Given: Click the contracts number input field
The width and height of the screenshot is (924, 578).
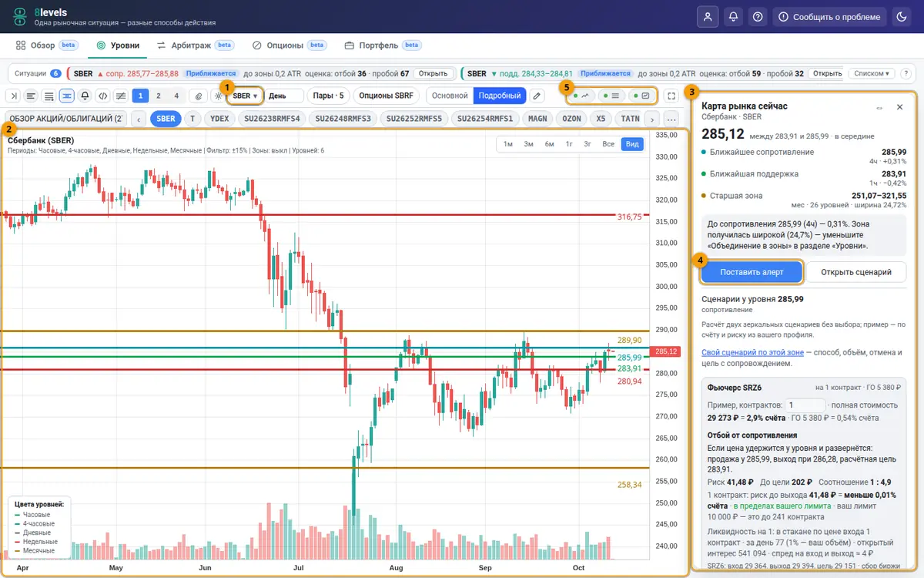Looking at the screenshot, I should (805, 405).
